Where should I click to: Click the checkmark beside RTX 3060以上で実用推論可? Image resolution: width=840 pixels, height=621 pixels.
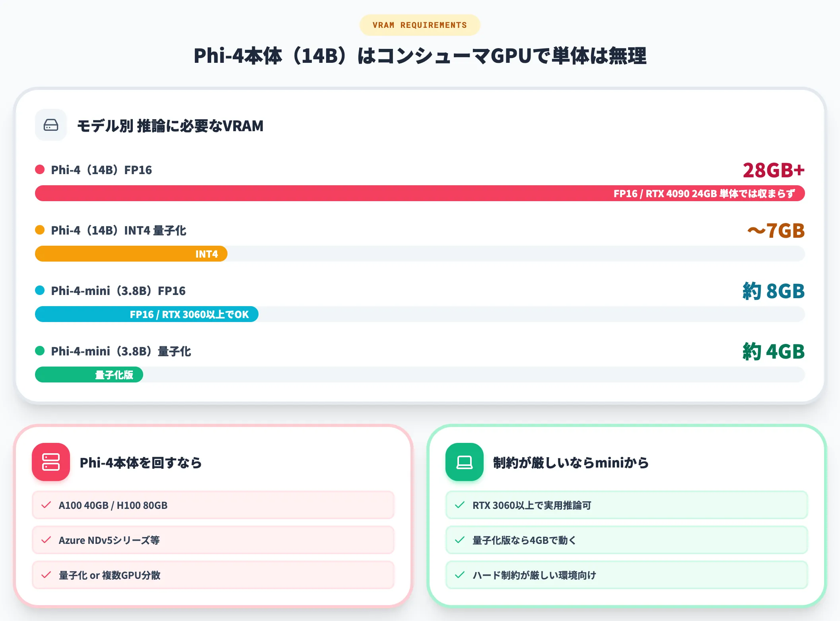coord(460,505)
